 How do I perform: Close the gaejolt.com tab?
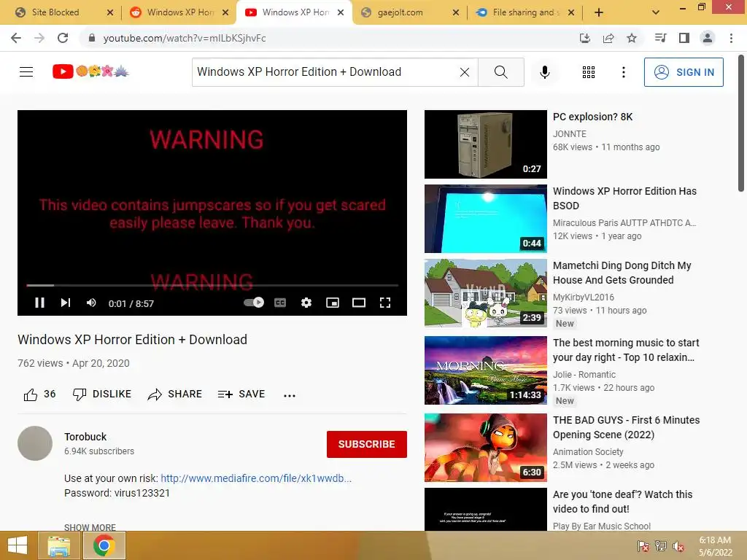click(x=456, y=12)
